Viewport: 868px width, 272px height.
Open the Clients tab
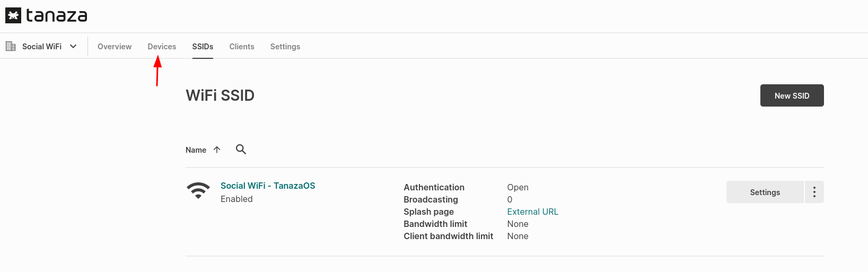(x=242, y=47)
